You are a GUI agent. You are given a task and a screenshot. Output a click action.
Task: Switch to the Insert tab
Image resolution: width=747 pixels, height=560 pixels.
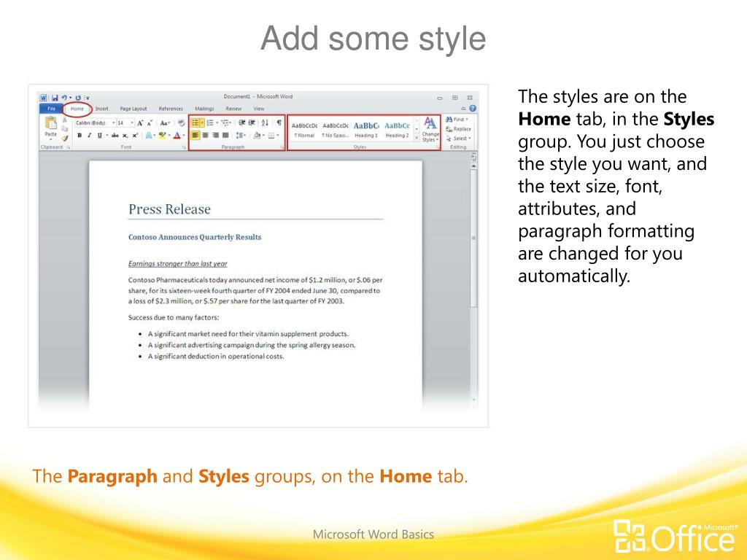pyautogui.click(x=102, y=109)
